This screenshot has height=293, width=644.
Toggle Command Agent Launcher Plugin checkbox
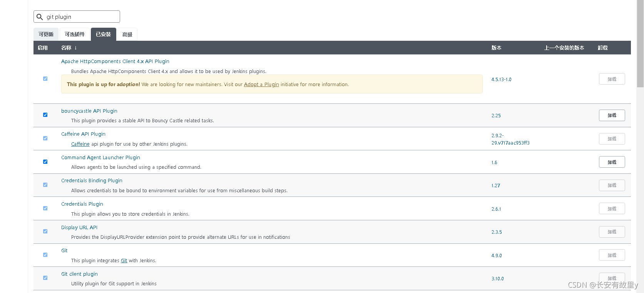point(45,162)
